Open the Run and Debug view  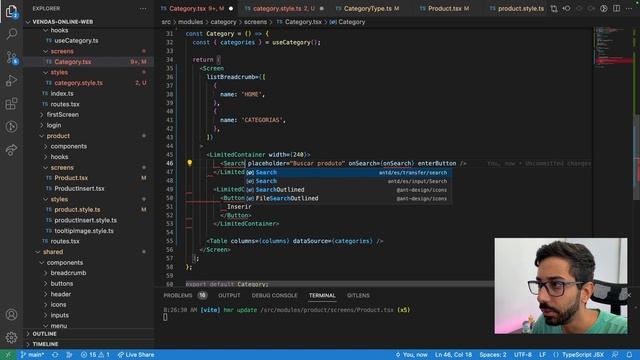point(11,80)
